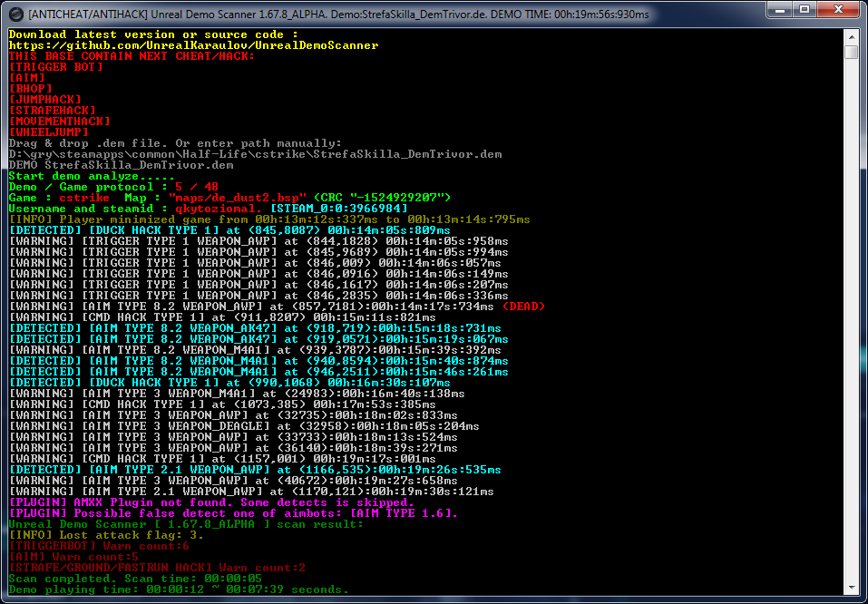Click the red "[TRIGGER BOT]" entry
The image size is (868, 604).
56,67
